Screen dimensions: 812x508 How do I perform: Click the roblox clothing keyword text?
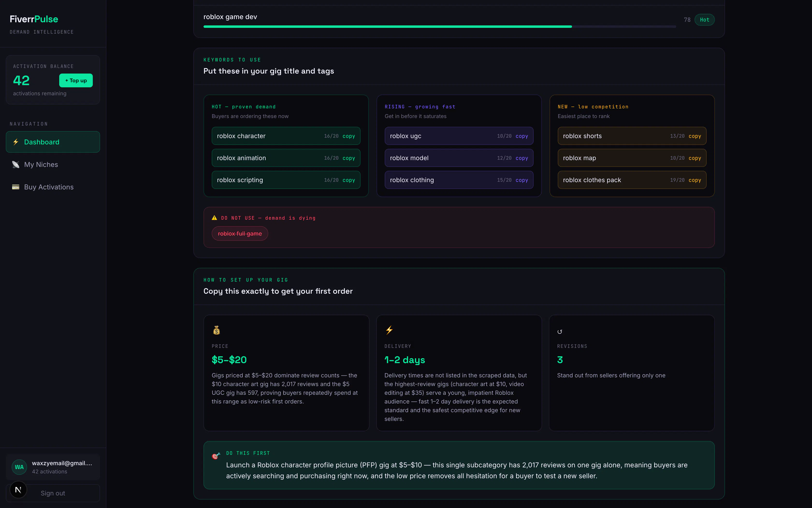point(412,180)
